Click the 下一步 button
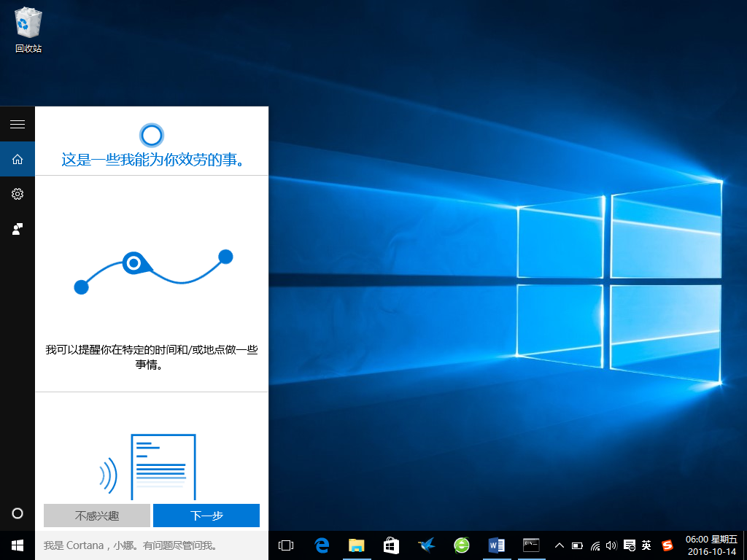Image resolution: width=747 pixels, height=560 pixels. (x=206, y=516)
